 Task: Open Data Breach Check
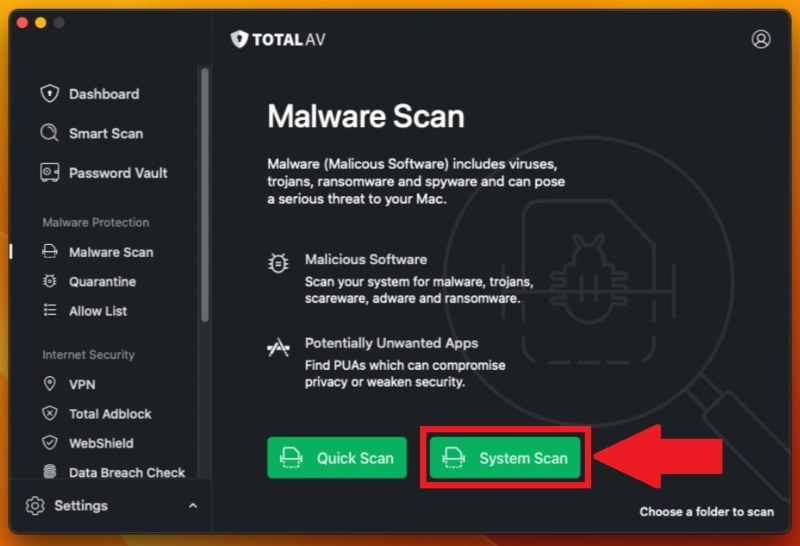[x=127, y=473]
